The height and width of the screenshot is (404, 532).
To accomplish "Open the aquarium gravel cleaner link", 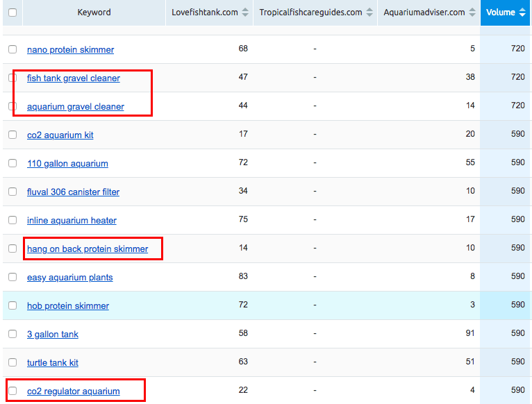I will pos(76,106).
